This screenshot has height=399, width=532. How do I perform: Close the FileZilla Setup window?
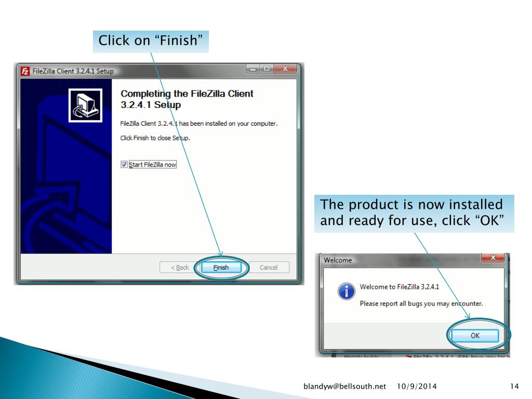285,69
